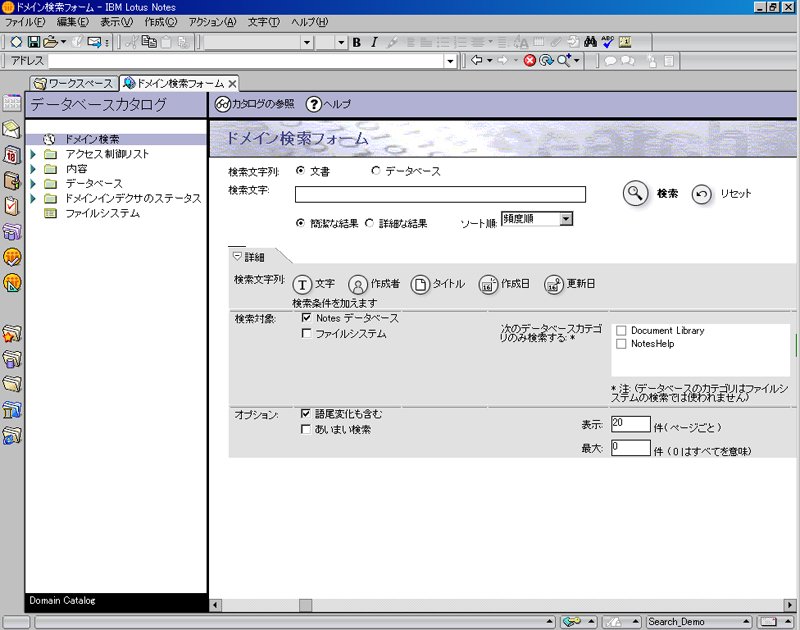Select the 詳細な結果 radio option
Screen dimensions: 800x630
point(369,223)
